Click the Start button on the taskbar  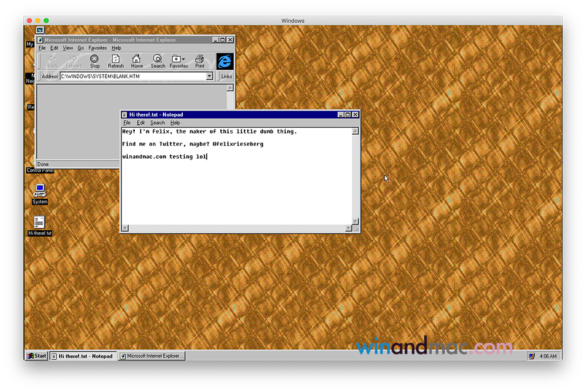pos(36,356)
